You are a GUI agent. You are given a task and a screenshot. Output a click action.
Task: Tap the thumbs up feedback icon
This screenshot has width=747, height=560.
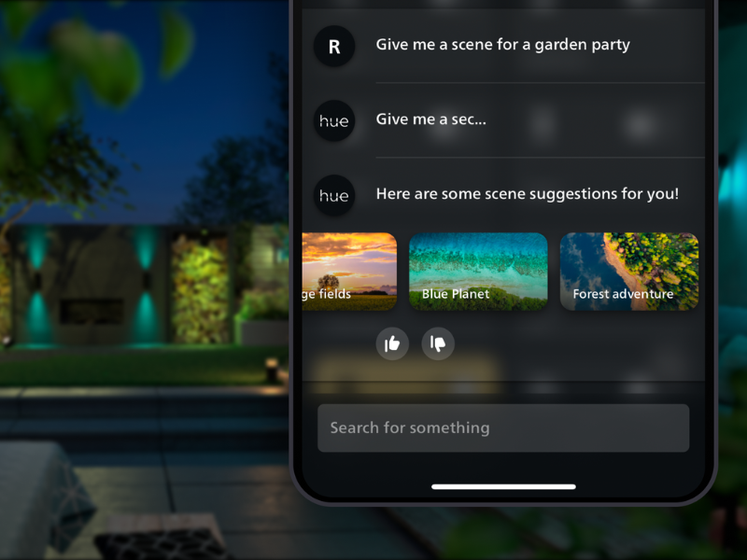click(392, 343)
